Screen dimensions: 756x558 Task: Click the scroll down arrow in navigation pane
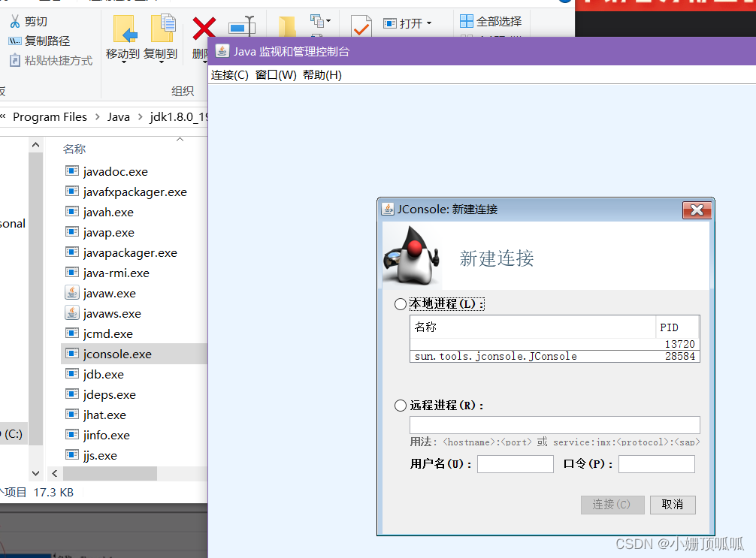tap(35, 473)
